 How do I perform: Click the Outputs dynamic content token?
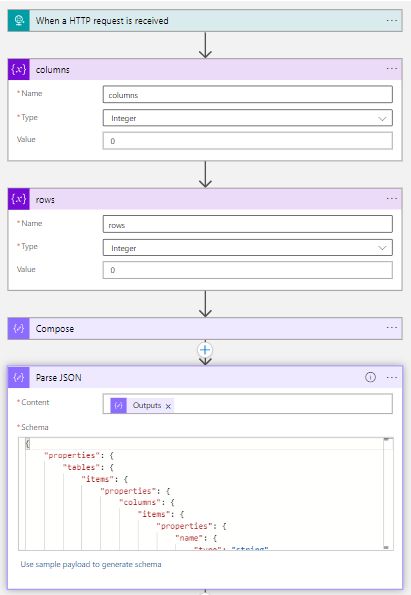tap(142, 406)
